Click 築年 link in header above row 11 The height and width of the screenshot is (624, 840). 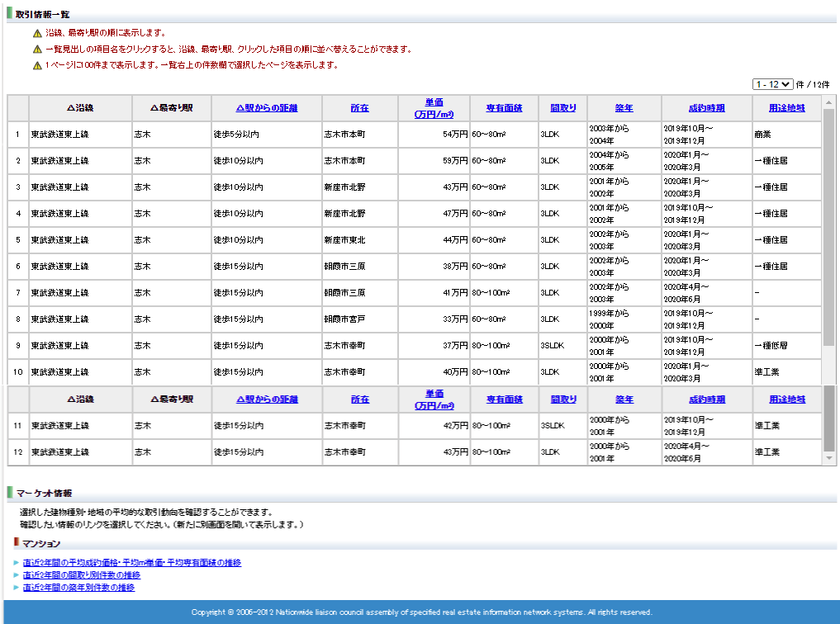[624, 399]
